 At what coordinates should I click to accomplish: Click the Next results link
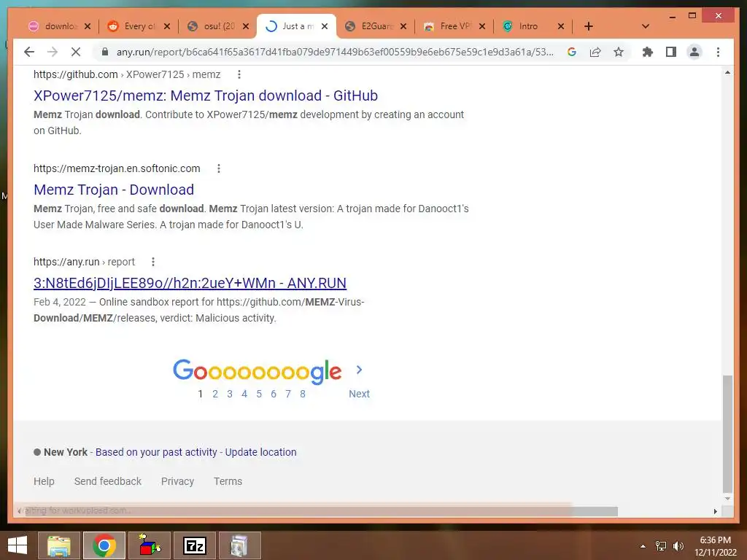359,394
